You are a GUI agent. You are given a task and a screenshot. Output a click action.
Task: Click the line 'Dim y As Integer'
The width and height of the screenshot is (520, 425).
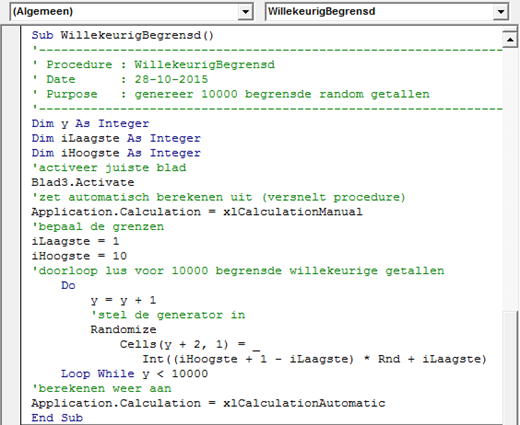pos(90,123)
